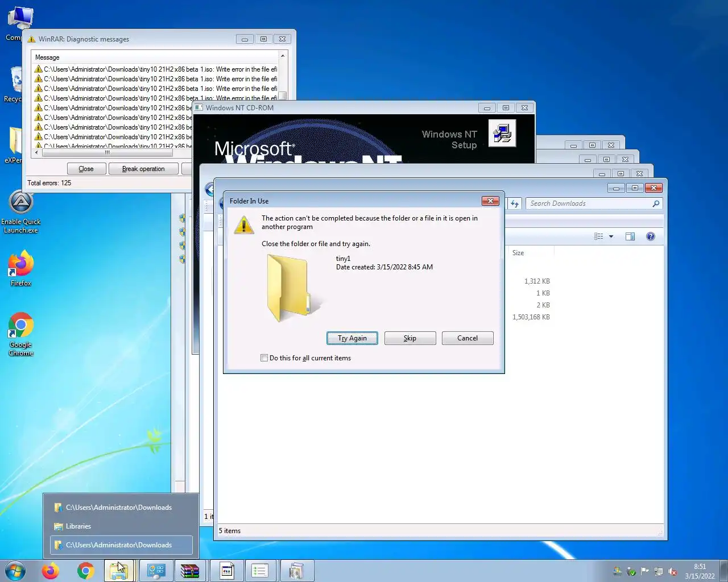Click the muted volume tray icon
728x582 pixels.
click(672, 571)
